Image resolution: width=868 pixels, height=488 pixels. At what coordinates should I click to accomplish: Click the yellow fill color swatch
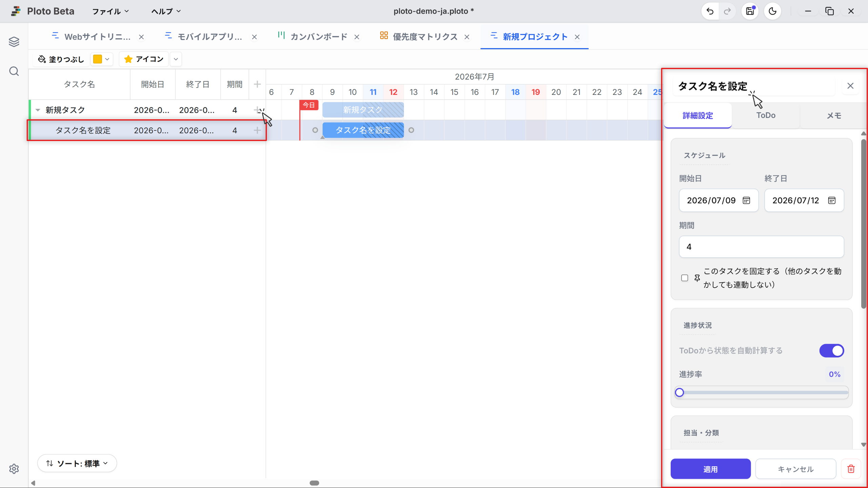pyautogui.click(x=97, y=59)
